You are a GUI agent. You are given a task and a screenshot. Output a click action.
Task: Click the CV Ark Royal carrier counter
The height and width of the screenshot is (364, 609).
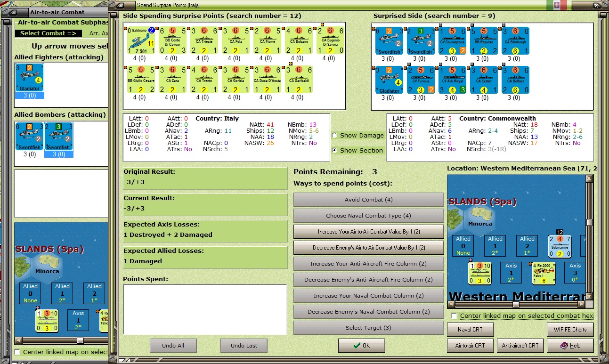(x=451, y=80)
